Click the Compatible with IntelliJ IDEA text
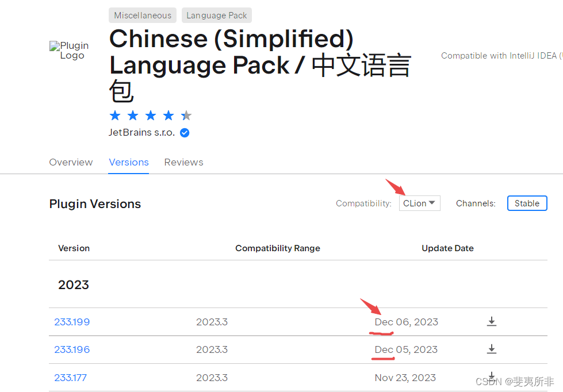563x392 pixels. pos(502,56)
